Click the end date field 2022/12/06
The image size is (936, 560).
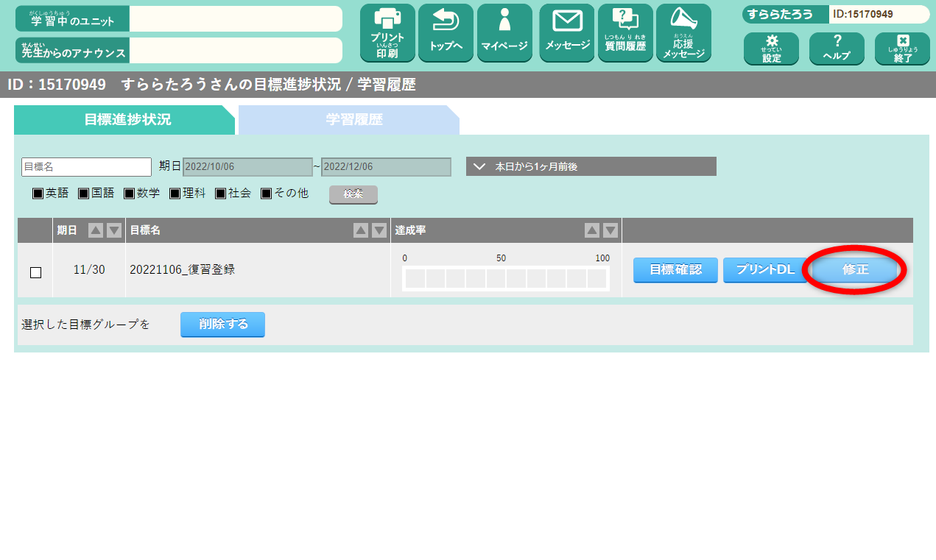(386, 167)
